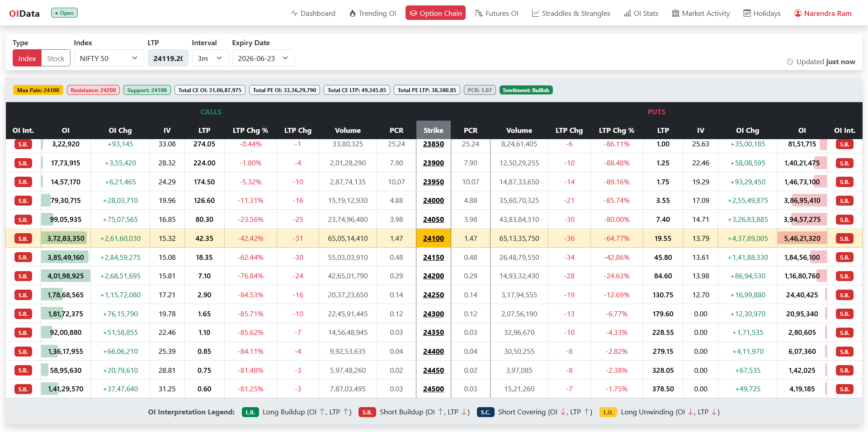This screenshot has height=432, width=868.
Task: Click the Max Pain: 24100 yellow tag
Action: click(x=38, y=90)
